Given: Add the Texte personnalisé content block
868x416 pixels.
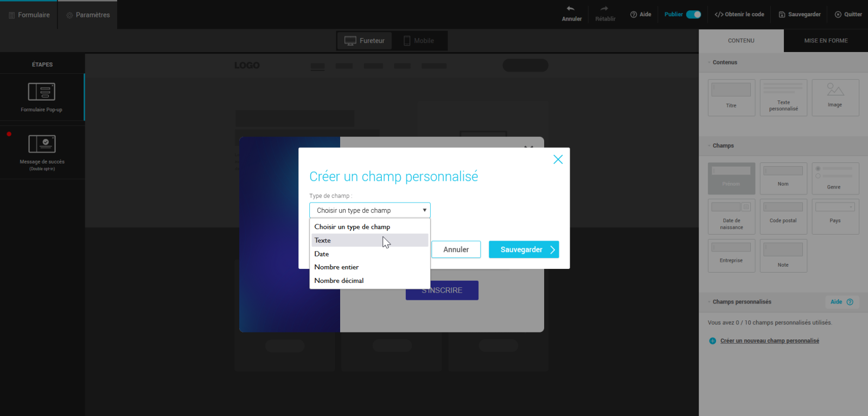Looking at the screenshot, I should pos(783,98).
